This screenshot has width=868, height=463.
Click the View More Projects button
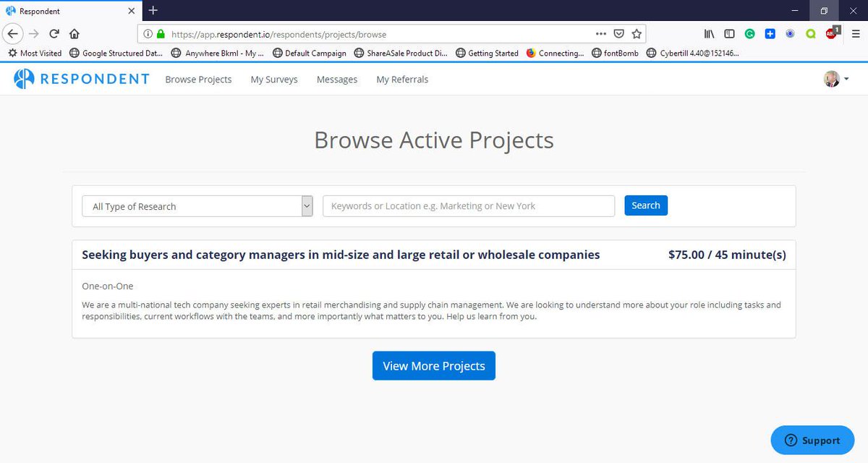click(434, 366)
